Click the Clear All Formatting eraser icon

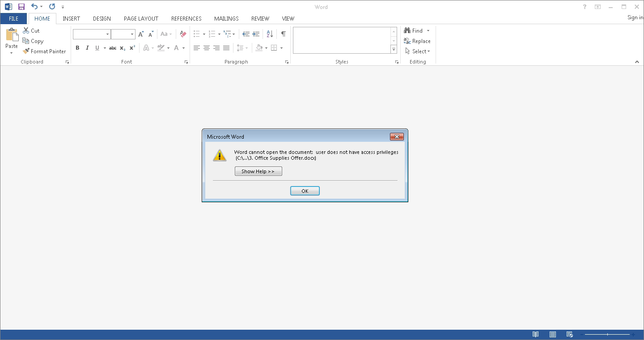(x=182, y=34)
